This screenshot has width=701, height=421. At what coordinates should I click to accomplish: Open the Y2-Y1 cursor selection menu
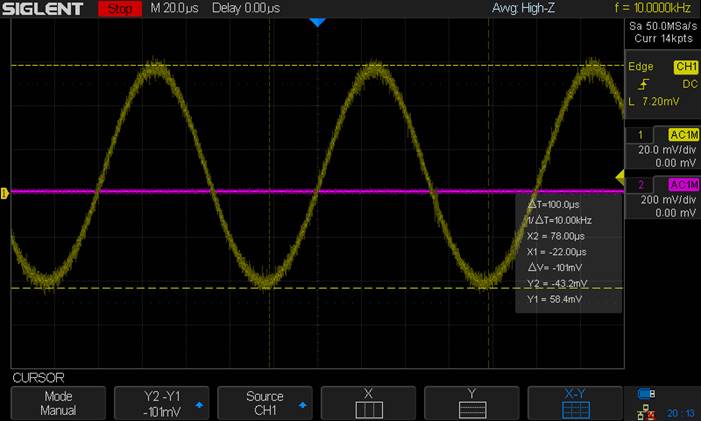pos(161,403)
